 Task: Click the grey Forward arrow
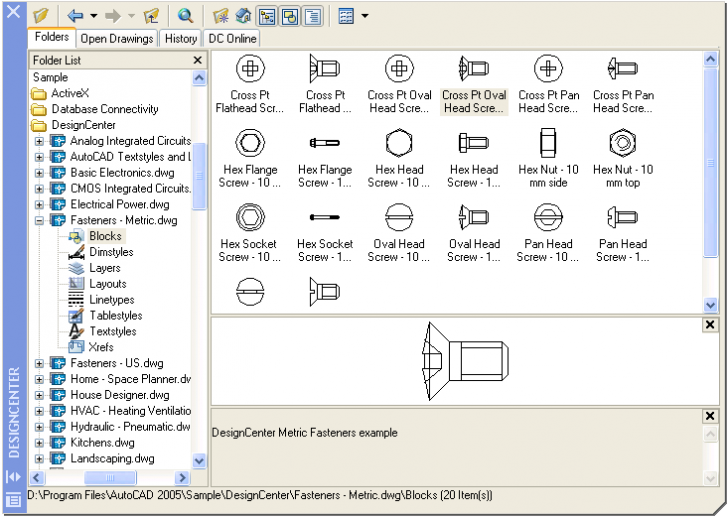click(x=113, y=16)
